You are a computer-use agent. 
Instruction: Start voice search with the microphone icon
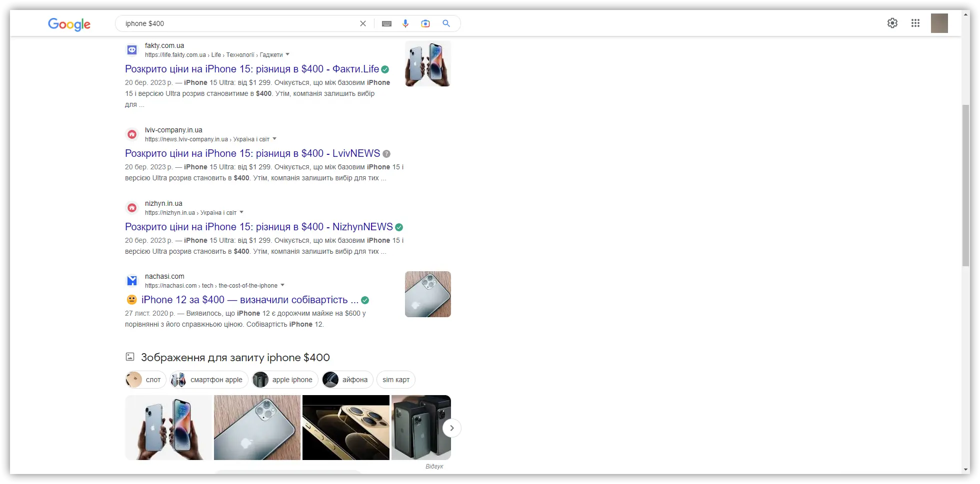pos(405,23)
